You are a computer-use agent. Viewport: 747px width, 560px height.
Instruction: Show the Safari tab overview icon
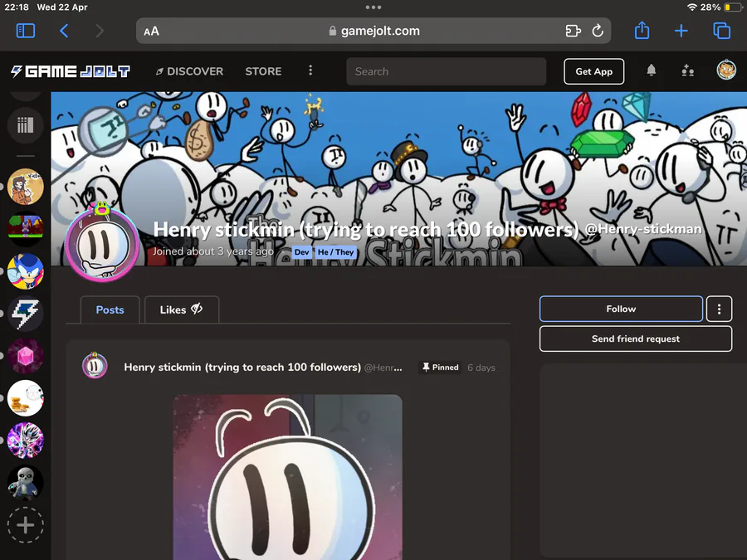point(721,31)
